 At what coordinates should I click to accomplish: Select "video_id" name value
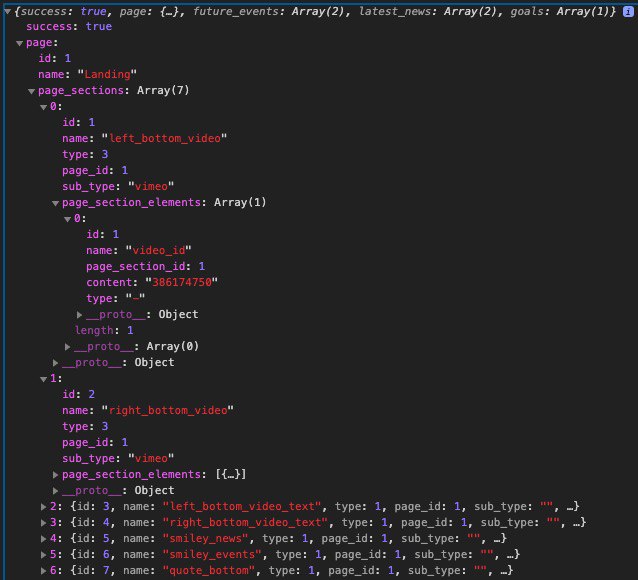(158, 250)
